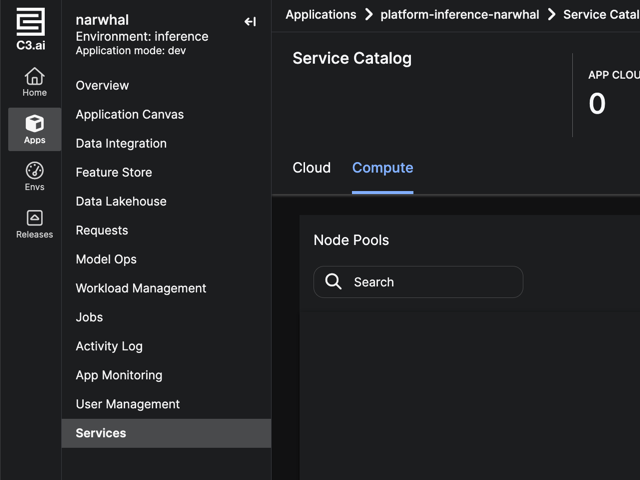
Task: Open Overview in the sidebar
Action: pos(102,85)
